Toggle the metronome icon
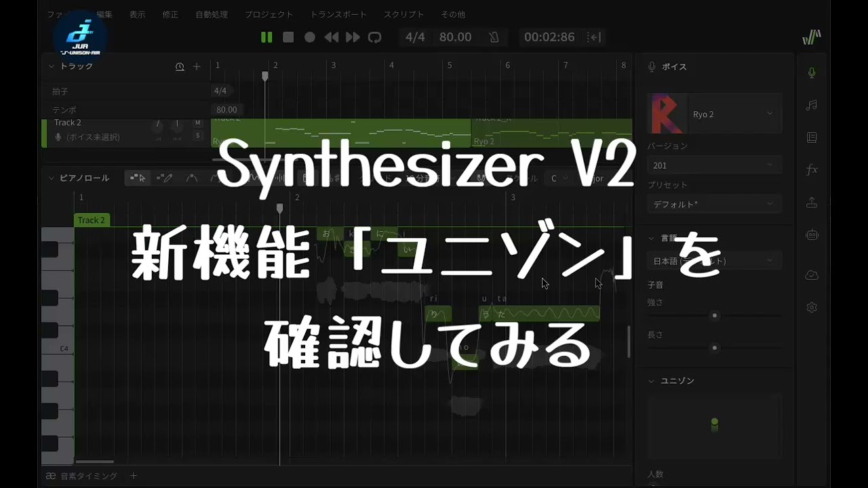This screenshot has width=868, height=488. 494,37
